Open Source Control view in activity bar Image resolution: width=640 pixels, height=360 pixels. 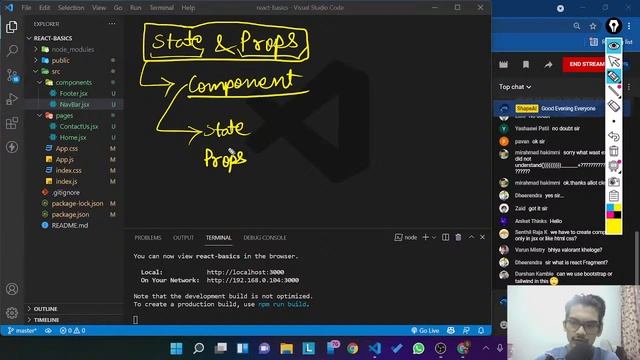tap(12, 75)
